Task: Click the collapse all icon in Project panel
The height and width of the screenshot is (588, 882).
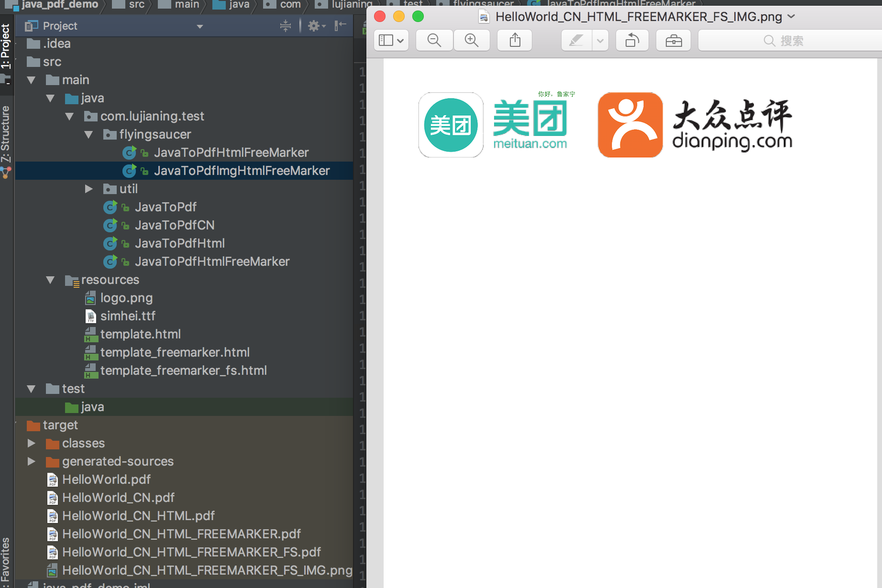Action: point(286,26)
